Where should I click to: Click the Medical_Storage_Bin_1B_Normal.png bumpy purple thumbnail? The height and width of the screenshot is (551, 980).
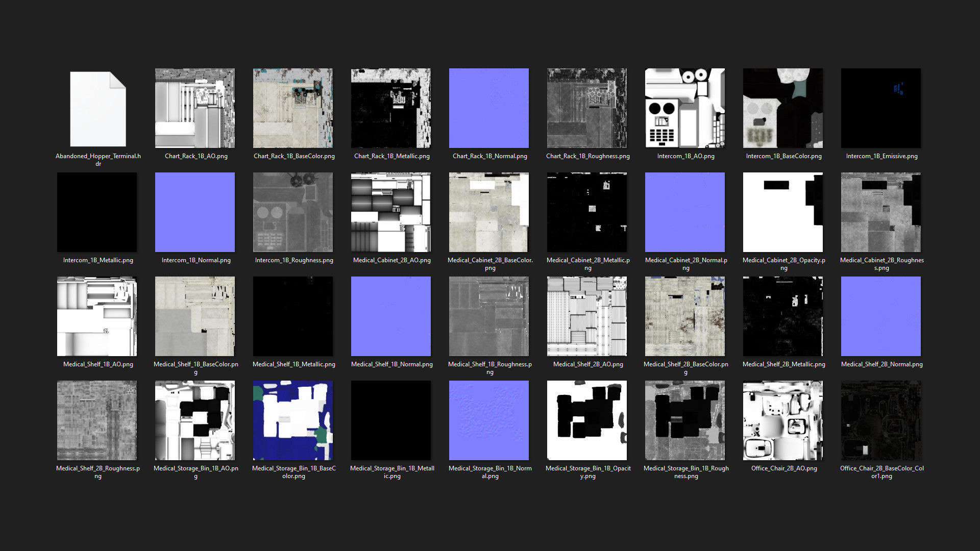(x=489, y=420)
